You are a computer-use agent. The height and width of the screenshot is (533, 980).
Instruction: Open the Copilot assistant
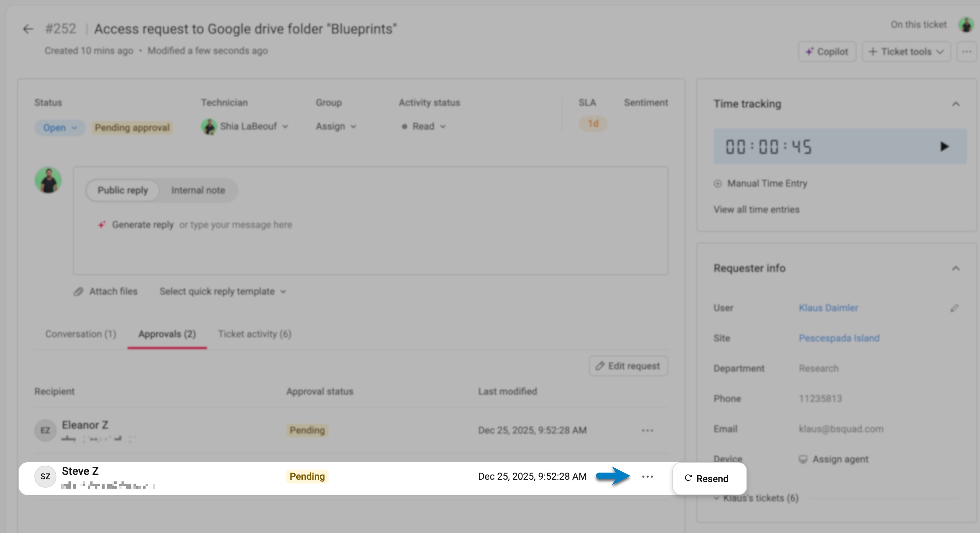pos(827,52)
